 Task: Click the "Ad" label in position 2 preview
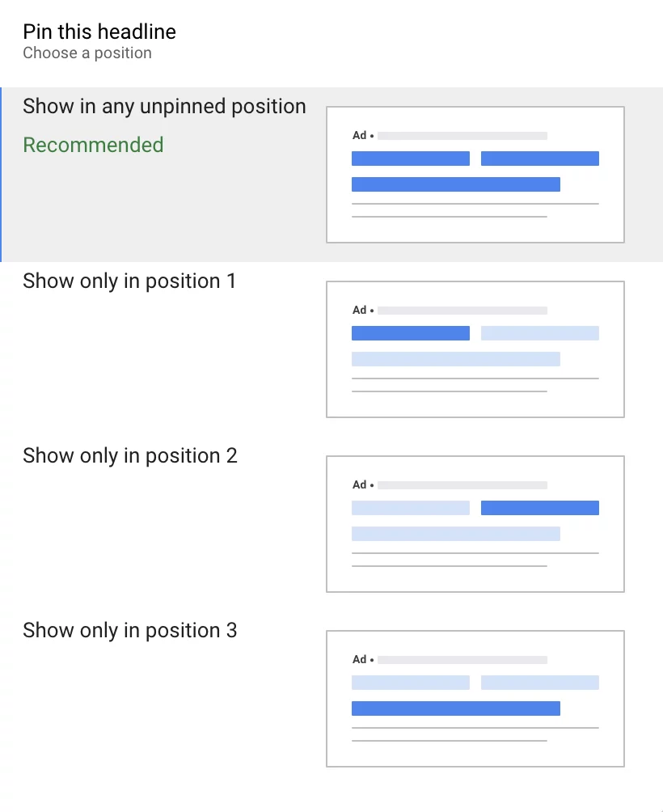coord(360,485)
